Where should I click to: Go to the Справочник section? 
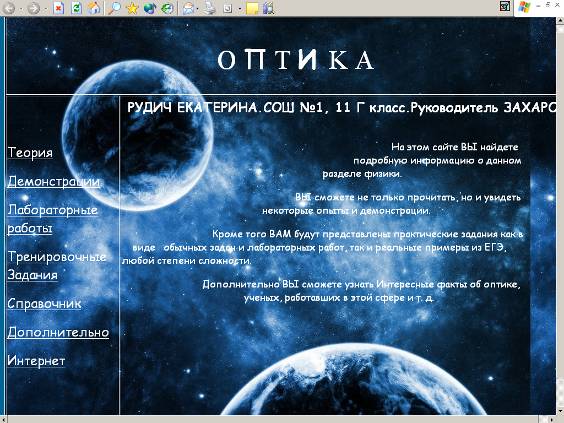[44, 304]
